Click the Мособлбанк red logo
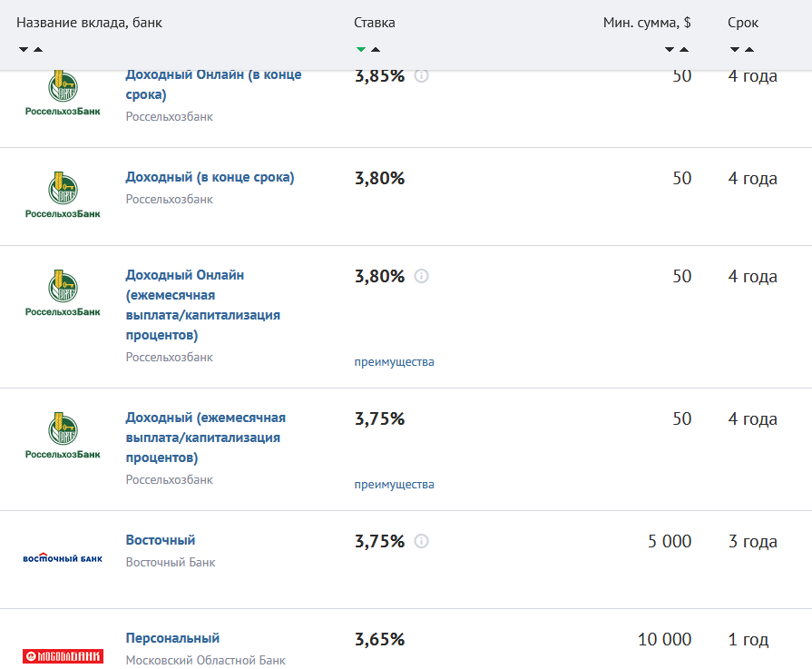812x669 pixels. (x=63, y=655)
